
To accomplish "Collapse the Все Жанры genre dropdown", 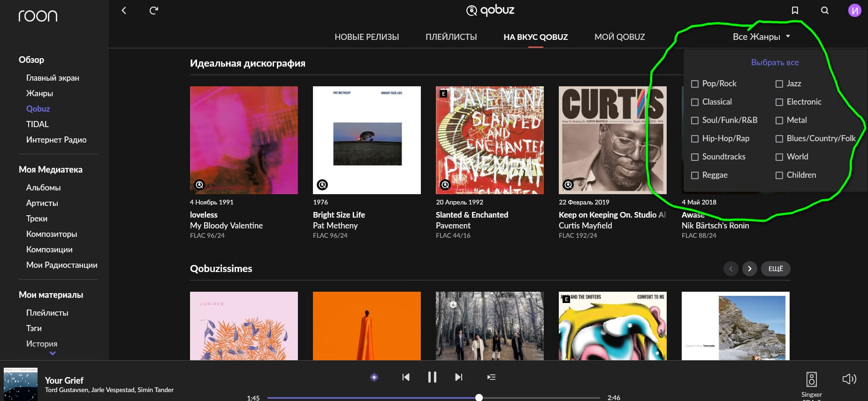I will point(761,37).
